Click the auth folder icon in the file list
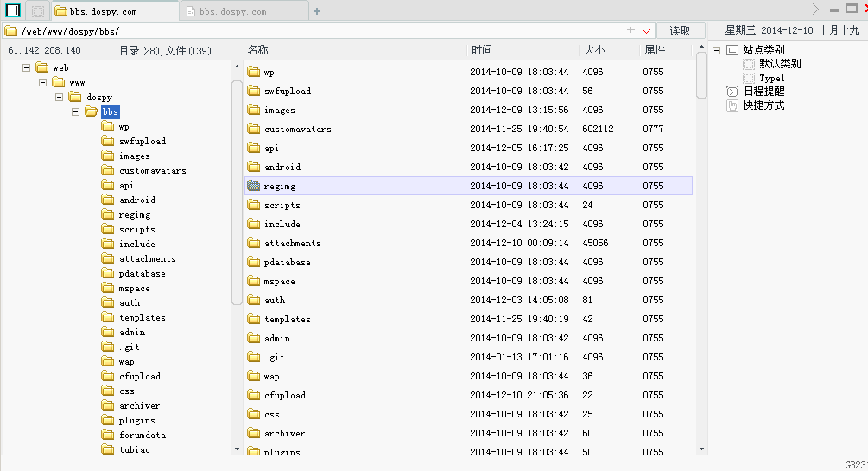The width and height of the screenshot is (868, 471). tap(254, 300)
